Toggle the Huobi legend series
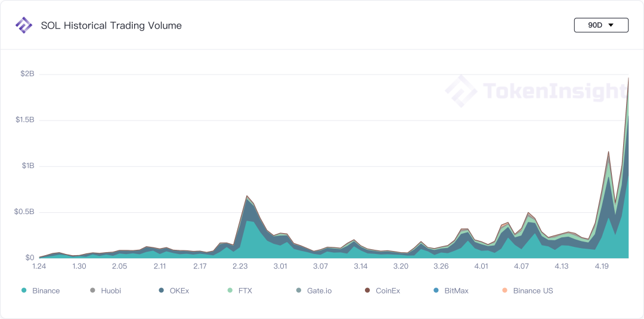Screen dimensions: 644x319 [x=106, y=290]
